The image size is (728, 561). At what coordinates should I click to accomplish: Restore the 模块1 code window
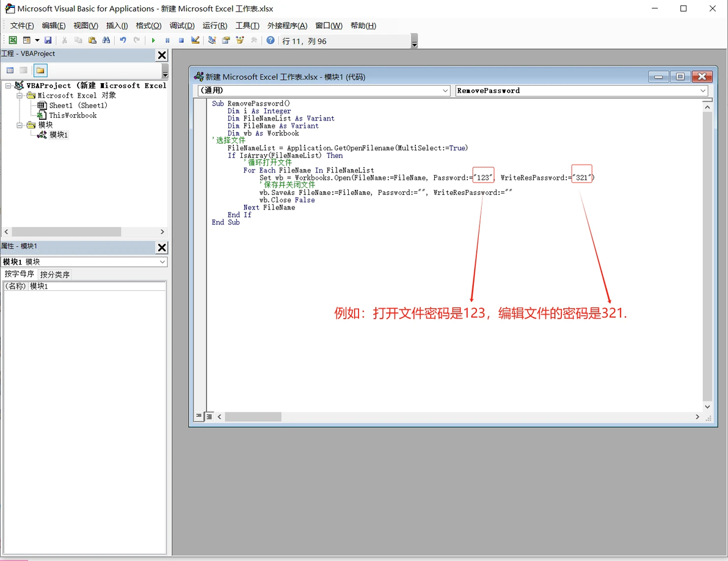pos(680,76)
